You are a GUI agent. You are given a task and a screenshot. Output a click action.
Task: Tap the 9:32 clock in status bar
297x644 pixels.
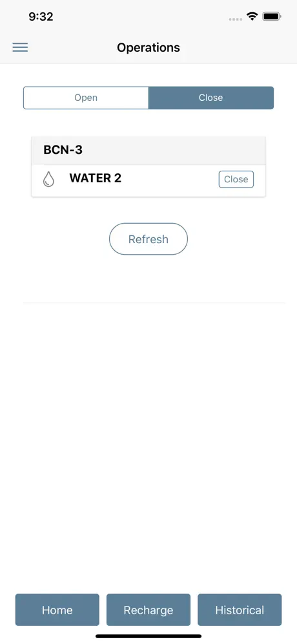41,16
